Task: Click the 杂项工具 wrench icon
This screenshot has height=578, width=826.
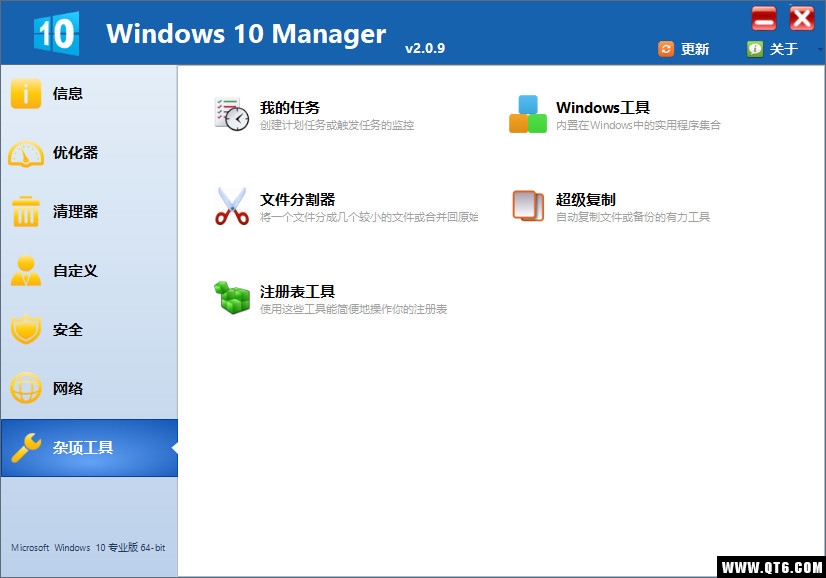Action: coord(26,447)
